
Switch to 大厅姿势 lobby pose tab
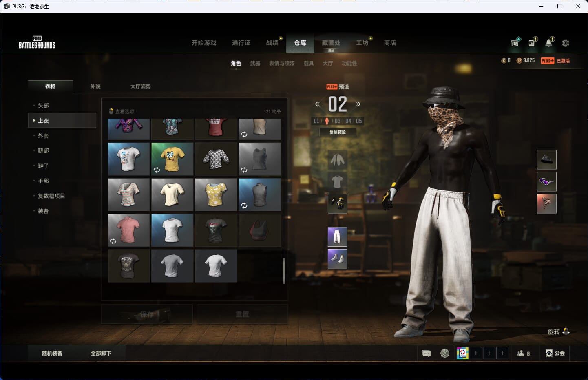[141, 86]
